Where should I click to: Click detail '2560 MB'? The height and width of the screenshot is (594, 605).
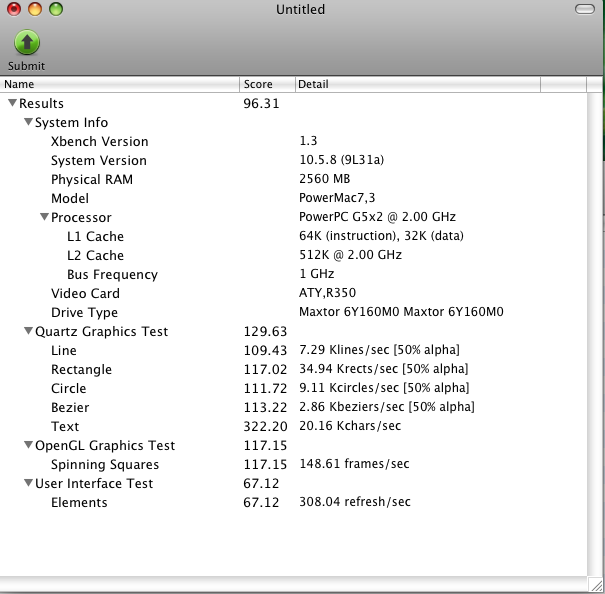pos(324,179)
